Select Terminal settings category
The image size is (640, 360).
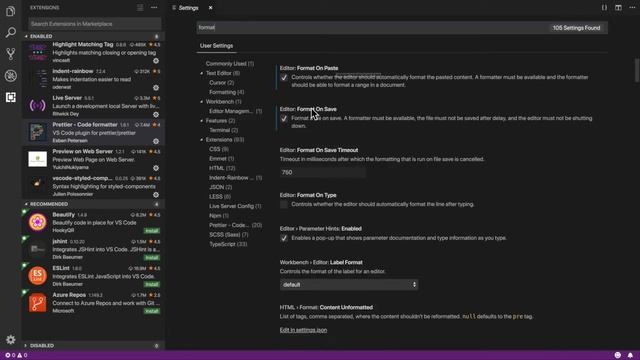224,130
